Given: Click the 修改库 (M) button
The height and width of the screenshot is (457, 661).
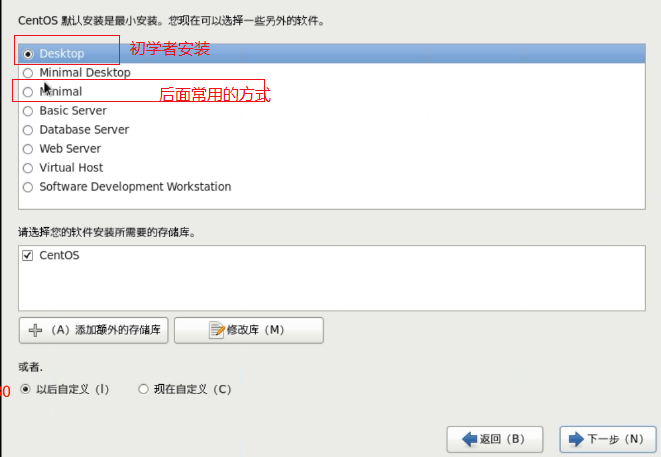Looking at the screenshot, I should [x=249, y=330].
